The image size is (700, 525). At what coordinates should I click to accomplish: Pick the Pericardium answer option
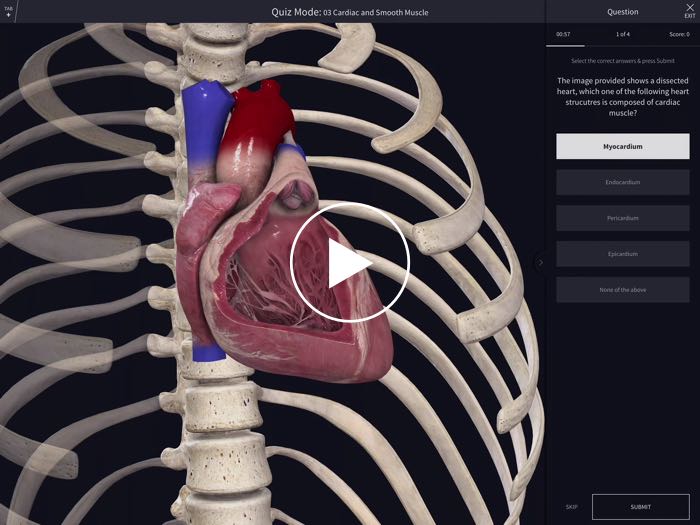[622, 218]
